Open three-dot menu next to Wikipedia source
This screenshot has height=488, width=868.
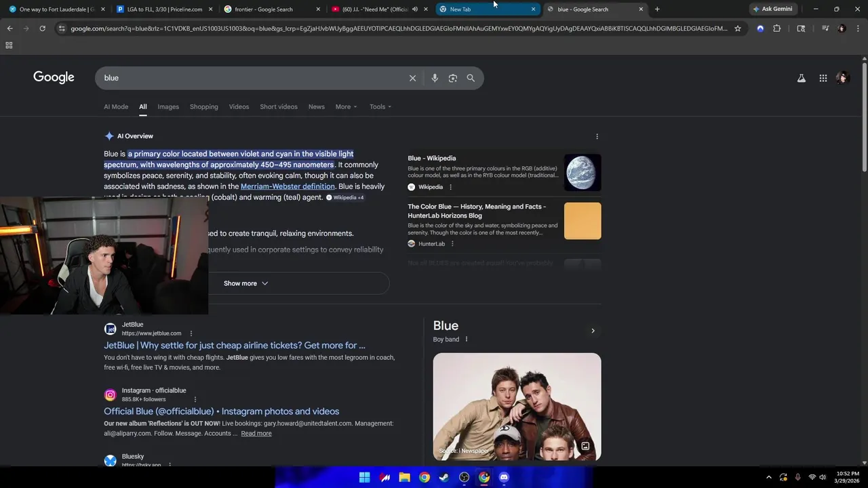pyautogui.click(x=450, y=187)
